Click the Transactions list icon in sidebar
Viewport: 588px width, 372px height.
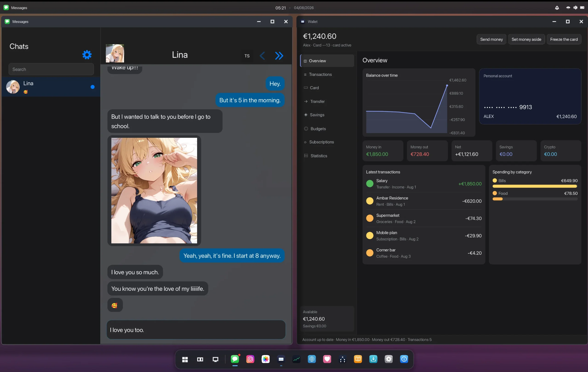305,75
